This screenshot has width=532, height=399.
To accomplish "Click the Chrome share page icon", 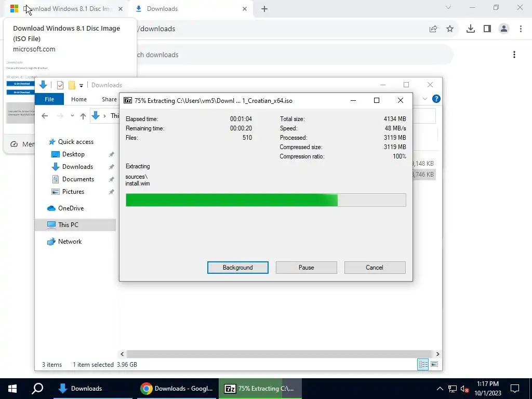I will tap(433, 29).
